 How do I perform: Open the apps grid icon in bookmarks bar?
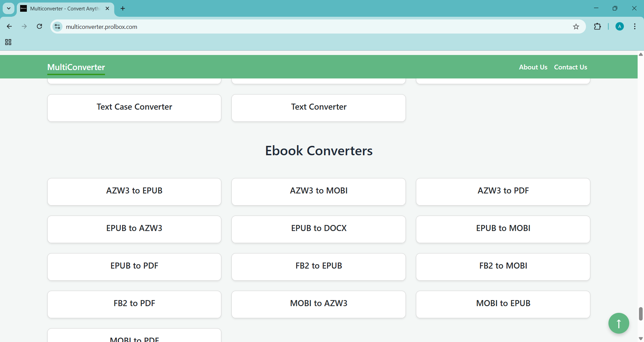[8, 42]
